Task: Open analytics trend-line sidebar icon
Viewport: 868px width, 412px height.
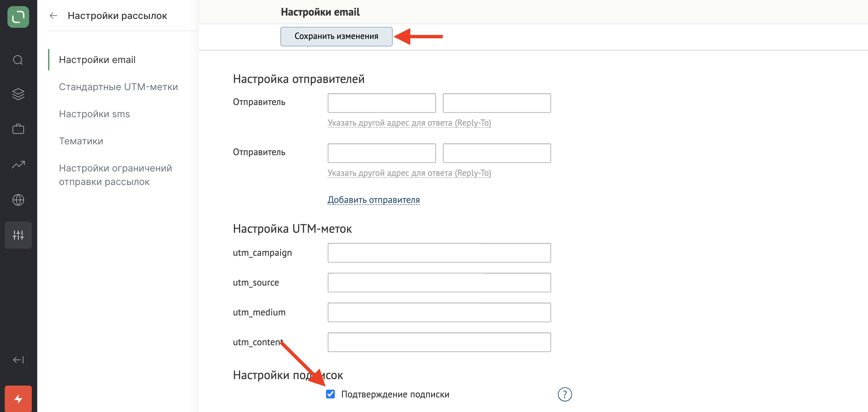Action: (18, 165)
